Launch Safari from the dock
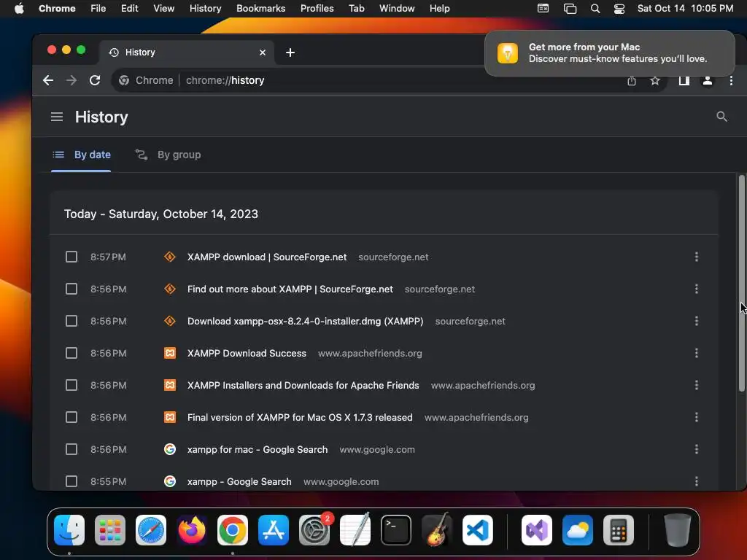The image size is (747, 560). 151,530
